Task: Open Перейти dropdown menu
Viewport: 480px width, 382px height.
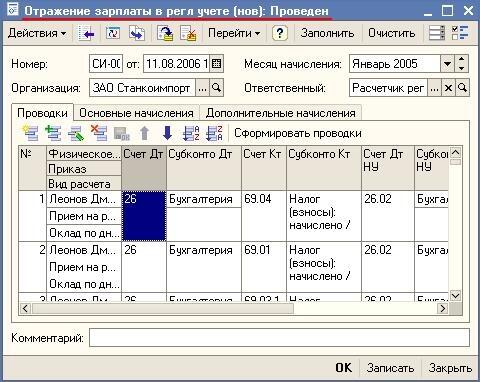Action: point(234,33)
